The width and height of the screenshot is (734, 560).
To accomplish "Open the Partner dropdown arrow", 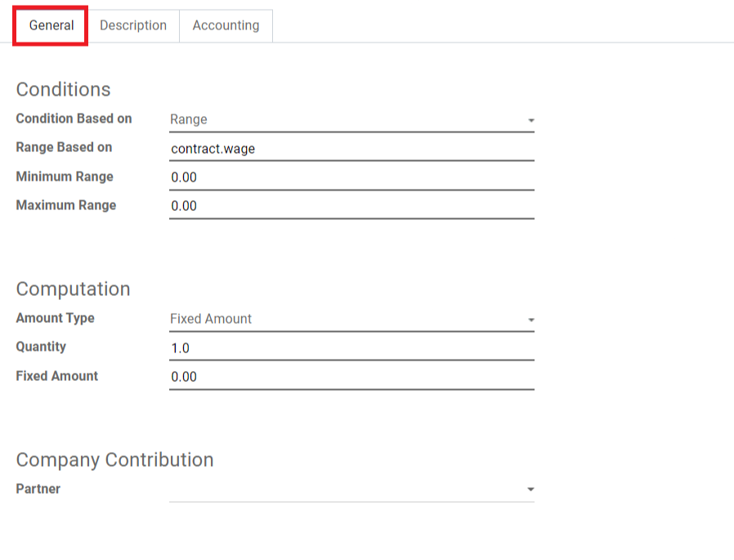I will tap(530, 490).
